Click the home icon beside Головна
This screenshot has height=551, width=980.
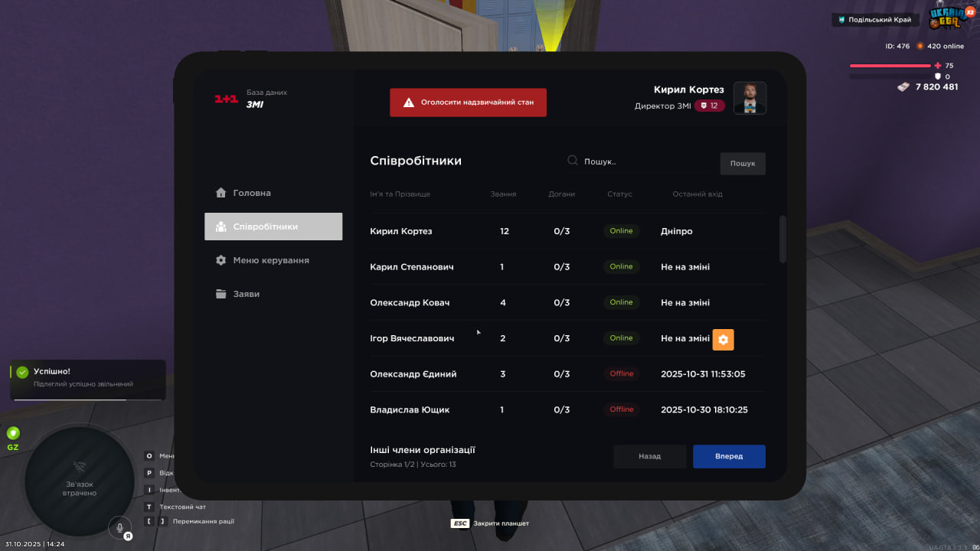click(220, 193)
